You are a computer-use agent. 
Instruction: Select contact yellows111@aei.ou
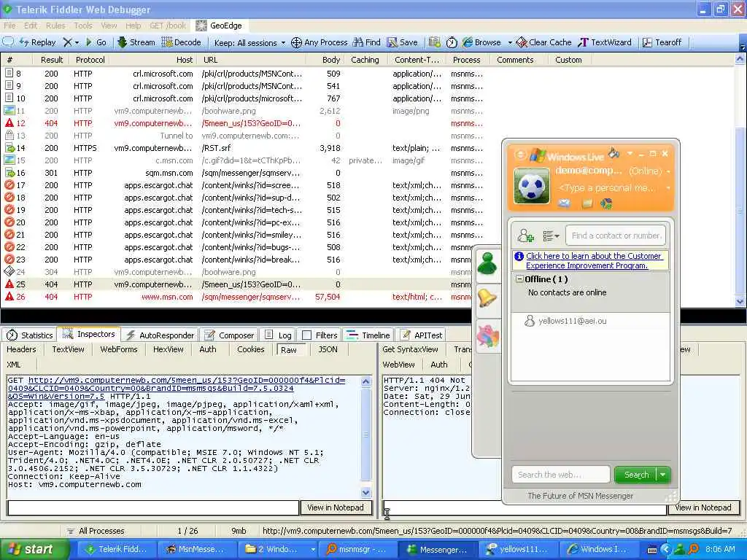(572, 321)
